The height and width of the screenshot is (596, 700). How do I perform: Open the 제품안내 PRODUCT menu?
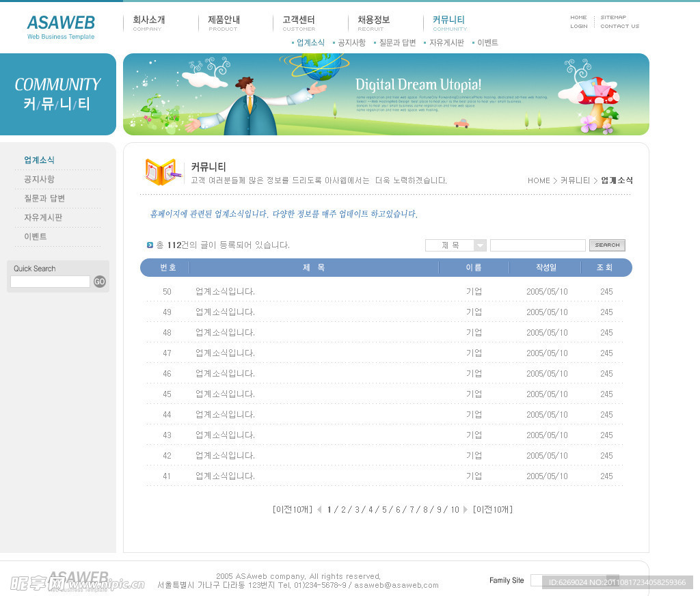[224, 23]
